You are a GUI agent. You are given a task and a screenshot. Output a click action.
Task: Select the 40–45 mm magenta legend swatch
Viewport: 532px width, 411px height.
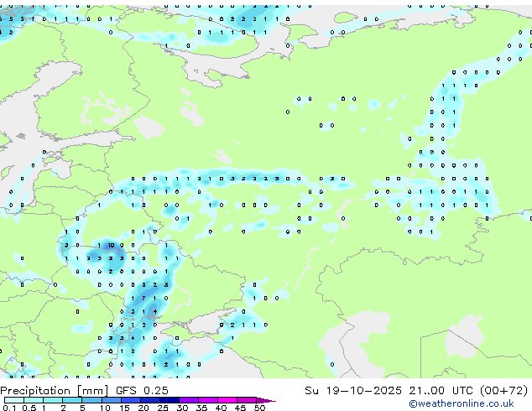tap(227, 400)
